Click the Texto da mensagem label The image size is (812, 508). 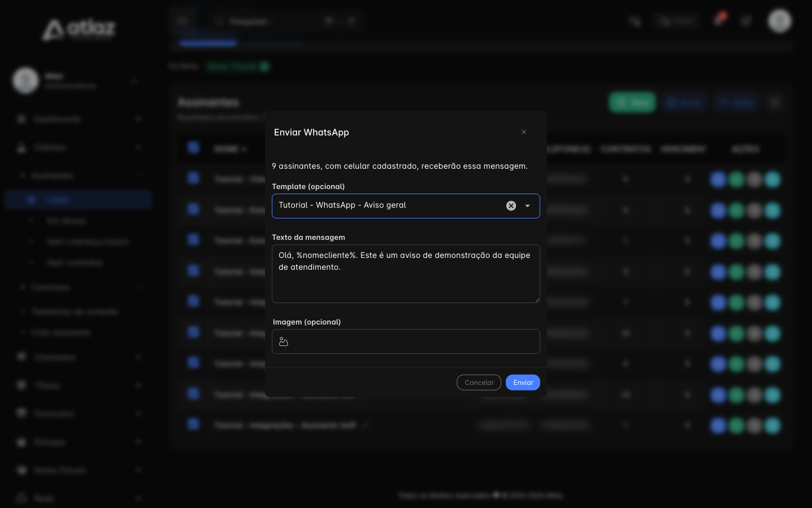pos(308,237)
